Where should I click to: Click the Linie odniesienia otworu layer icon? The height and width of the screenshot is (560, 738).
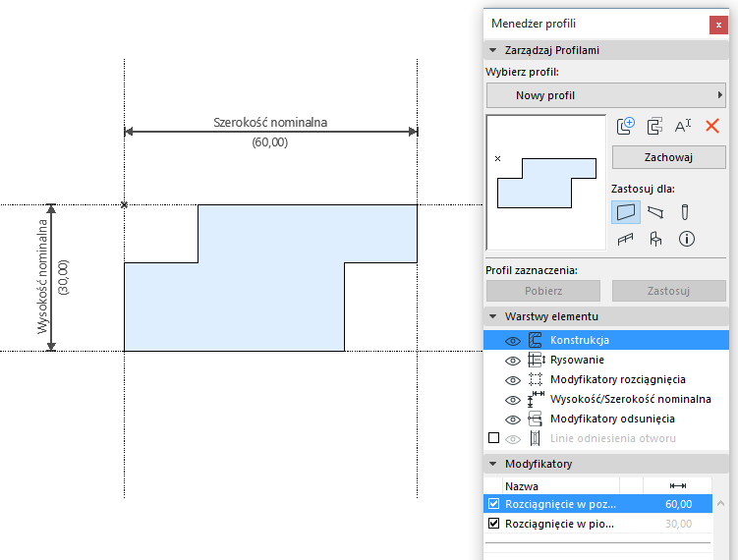536,438
